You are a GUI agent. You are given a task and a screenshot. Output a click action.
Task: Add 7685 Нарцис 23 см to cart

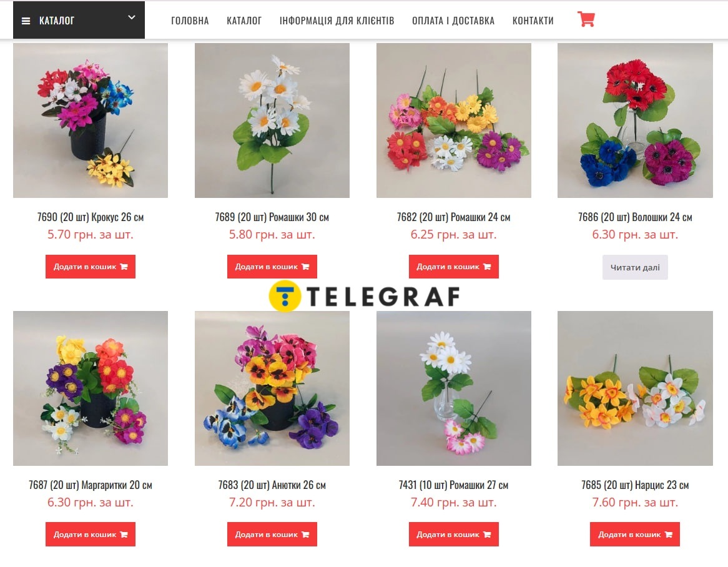pyautogui.click(x=635, y=534)
